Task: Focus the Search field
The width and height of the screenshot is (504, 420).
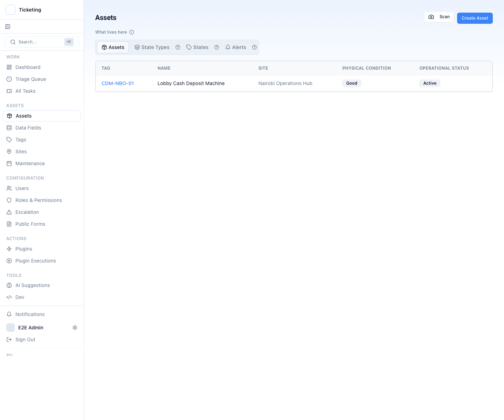Action: [42, 42]
